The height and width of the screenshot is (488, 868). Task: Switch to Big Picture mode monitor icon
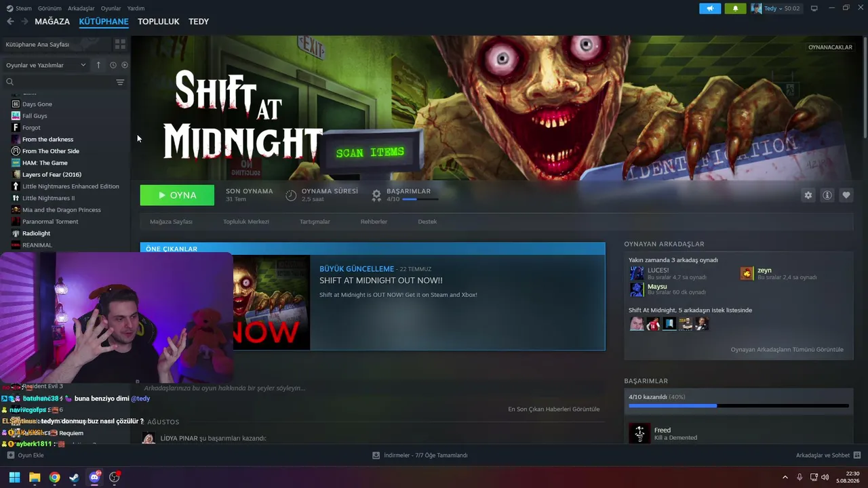(x=814, y=8)
